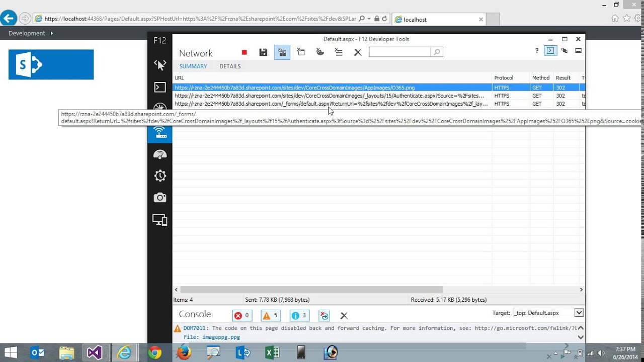Toggle clear entries on navigate icon
The height and width of the screenshot is (362, 644).
[x=339, y=52]
